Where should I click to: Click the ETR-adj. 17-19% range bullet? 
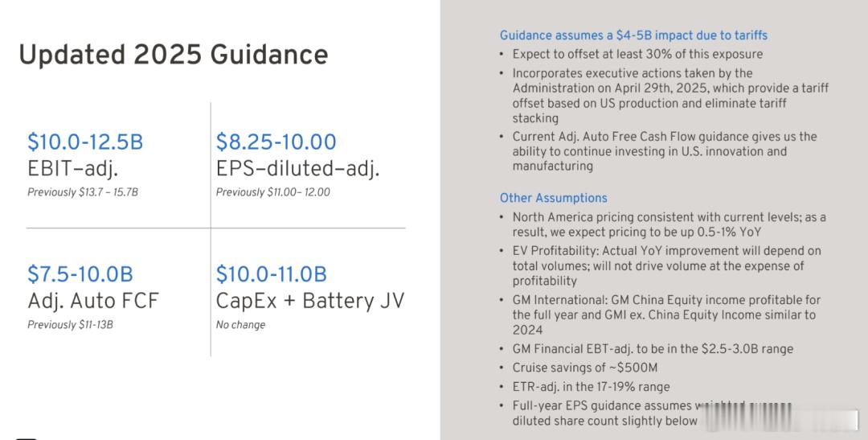[x=591, y=387]
